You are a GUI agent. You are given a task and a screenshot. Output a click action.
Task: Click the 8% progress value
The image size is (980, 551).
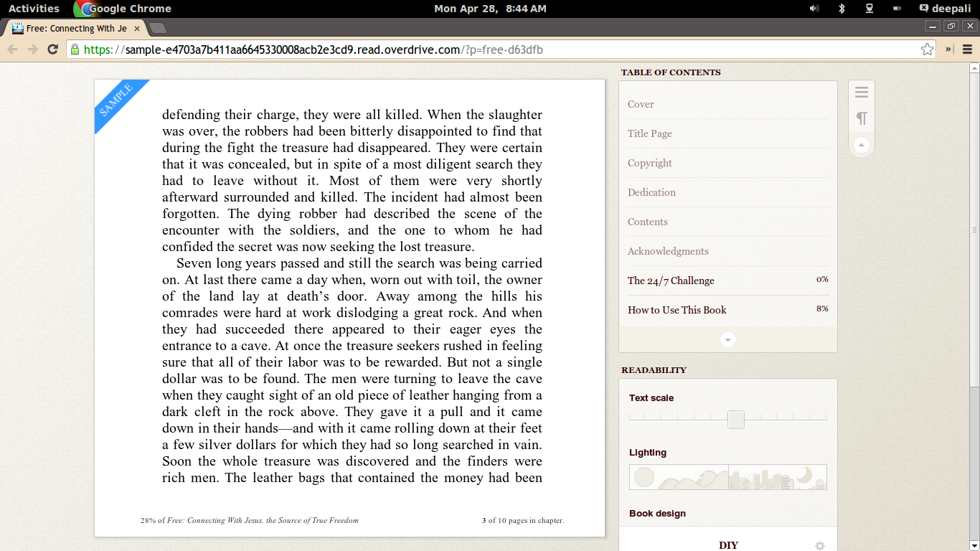point(822,309)
